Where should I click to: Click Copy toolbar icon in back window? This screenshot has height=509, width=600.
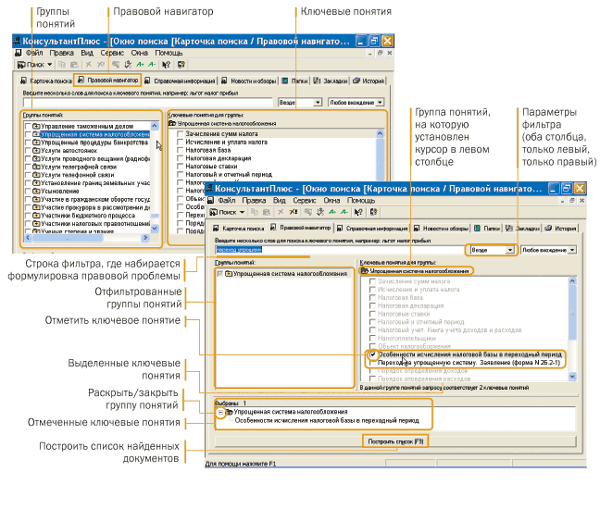click(62, 65)
